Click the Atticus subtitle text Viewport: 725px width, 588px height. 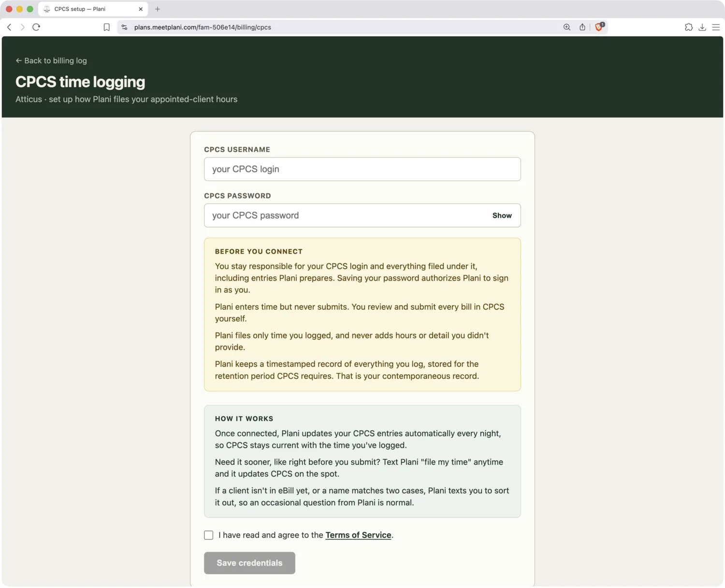click(x=126, y=99)
